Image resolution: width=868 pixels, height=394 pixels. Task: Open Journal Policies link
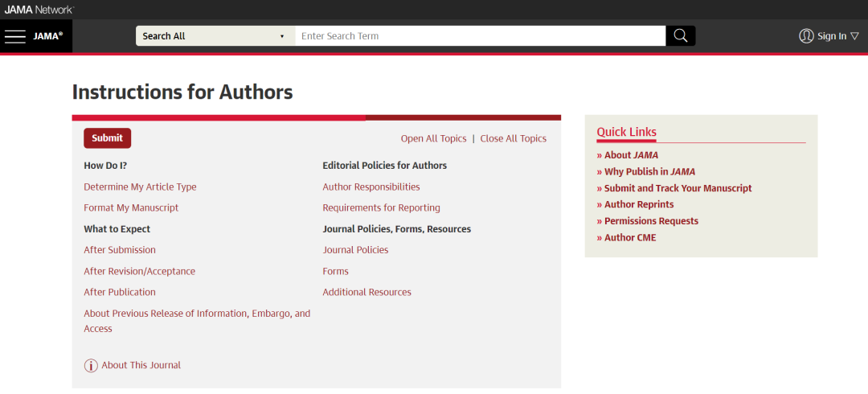click(x=355, y=250)
